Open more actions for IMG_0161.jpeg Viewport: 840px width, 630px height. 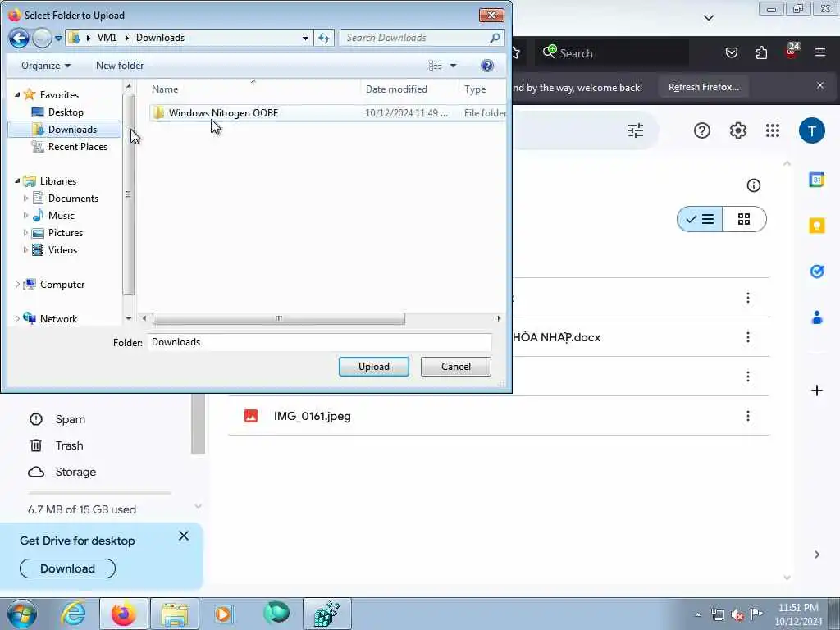pos(748,416)
